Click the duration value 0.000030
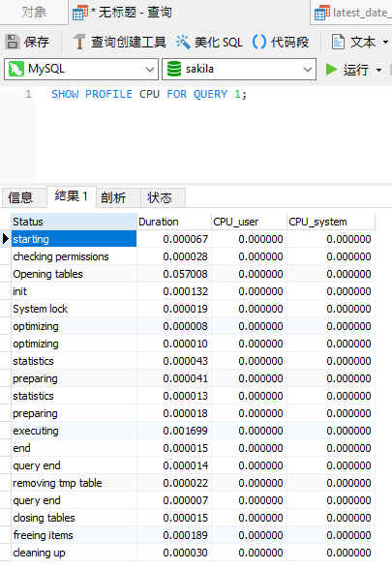This screenshot has width=392, height=569. pos(185,553)
